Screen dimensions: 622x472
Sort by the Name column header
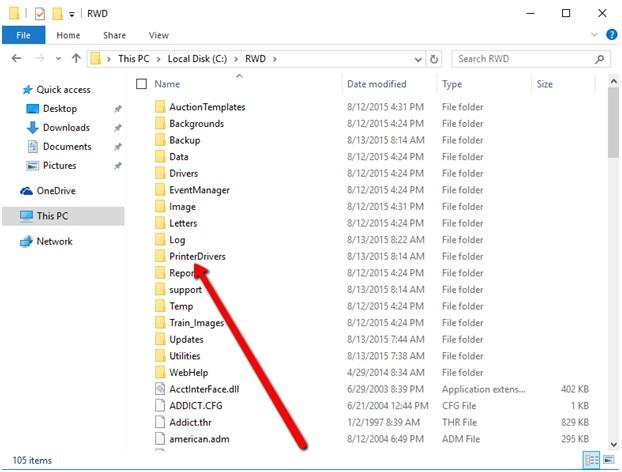(167, 84)
